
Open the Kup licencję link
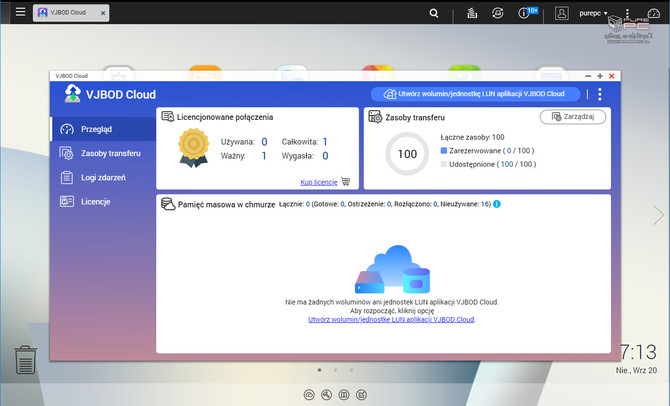[319, 182]
